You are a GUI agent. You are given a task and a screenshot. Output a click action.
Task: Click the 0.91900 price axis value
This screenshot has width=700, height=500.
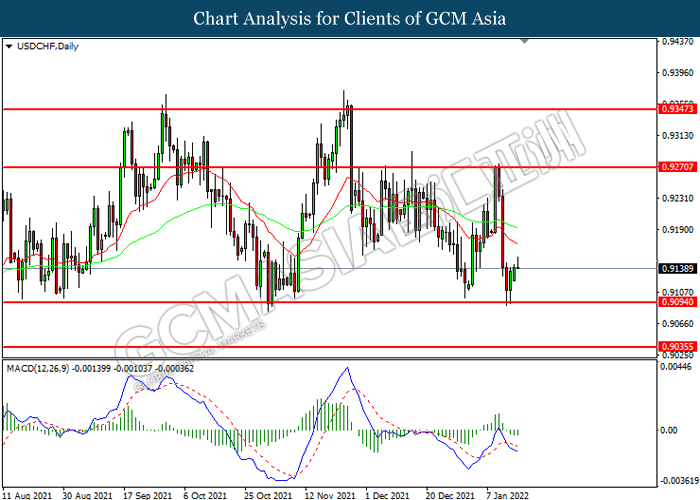[x=678, y=229]
